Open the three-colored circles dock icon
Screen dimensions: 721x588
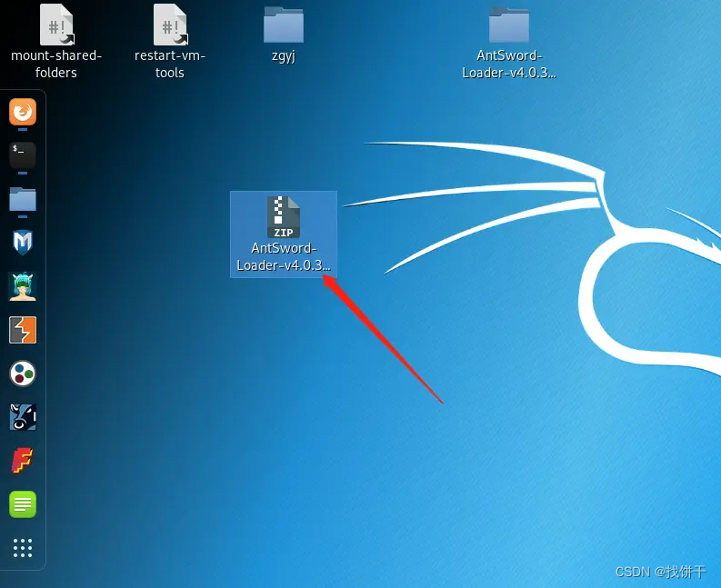coord(23,374)
